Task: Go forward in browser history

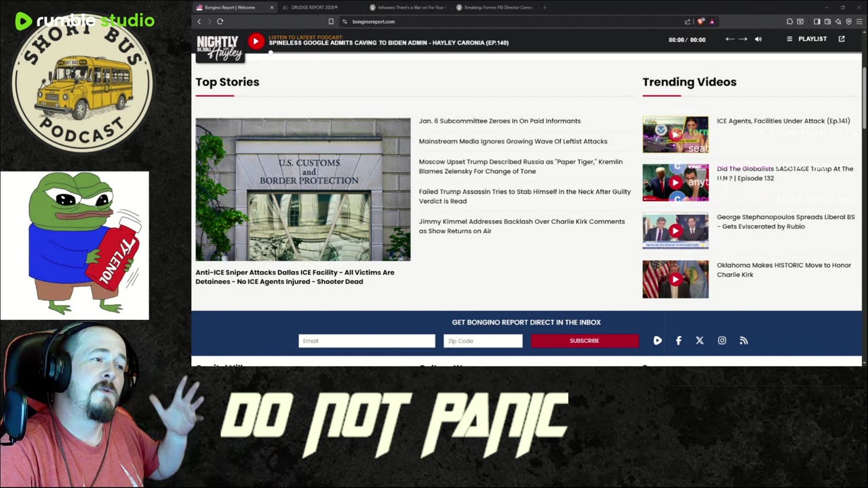Action: 209,22
